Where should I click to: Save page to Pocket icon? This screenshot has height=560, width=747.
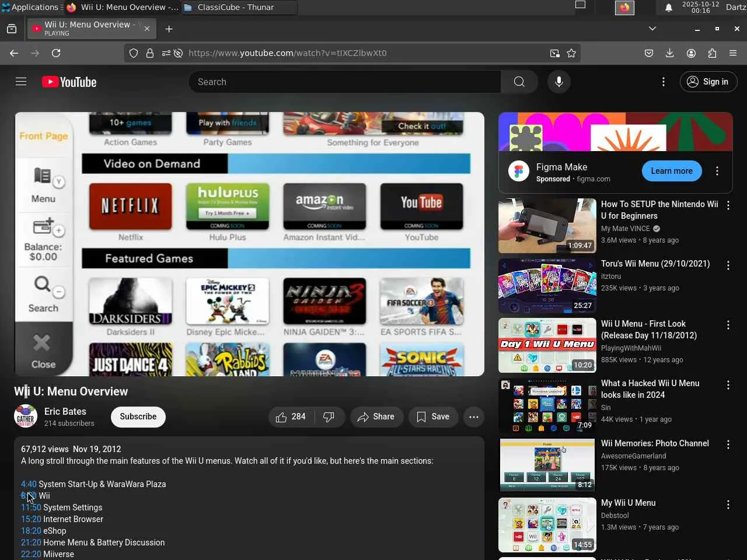pos(649,53)
